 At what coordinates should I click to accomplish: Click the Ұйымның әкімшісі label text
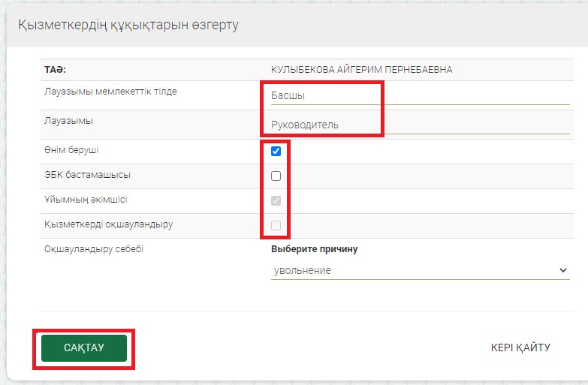pos(86,200)
